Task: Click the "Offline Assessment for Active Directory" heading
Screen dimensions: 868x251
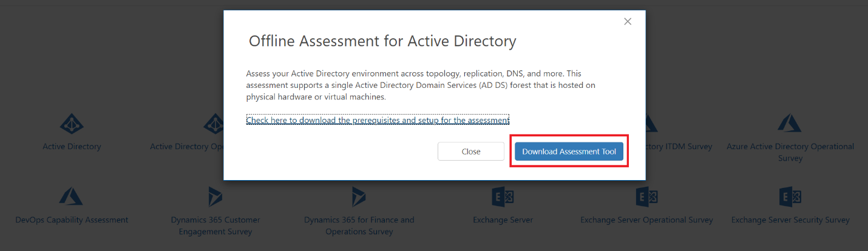Action: pos(382,41)
